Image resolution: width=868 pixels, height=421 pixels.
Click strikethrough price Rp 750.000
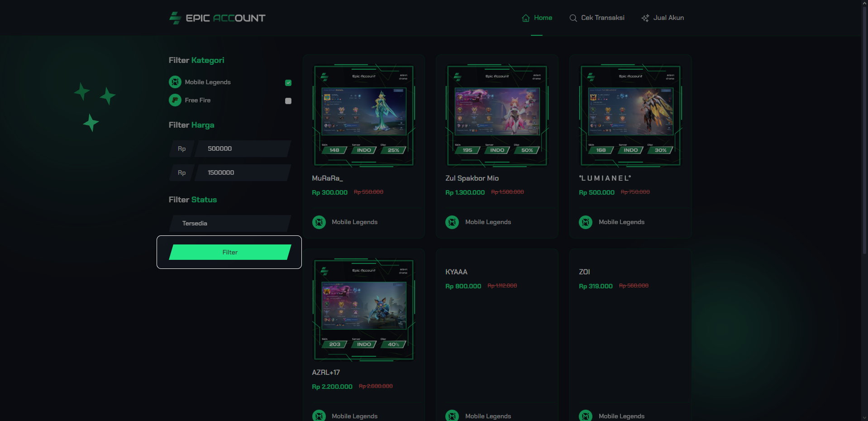pyautogui.click(x=635, y=192)
